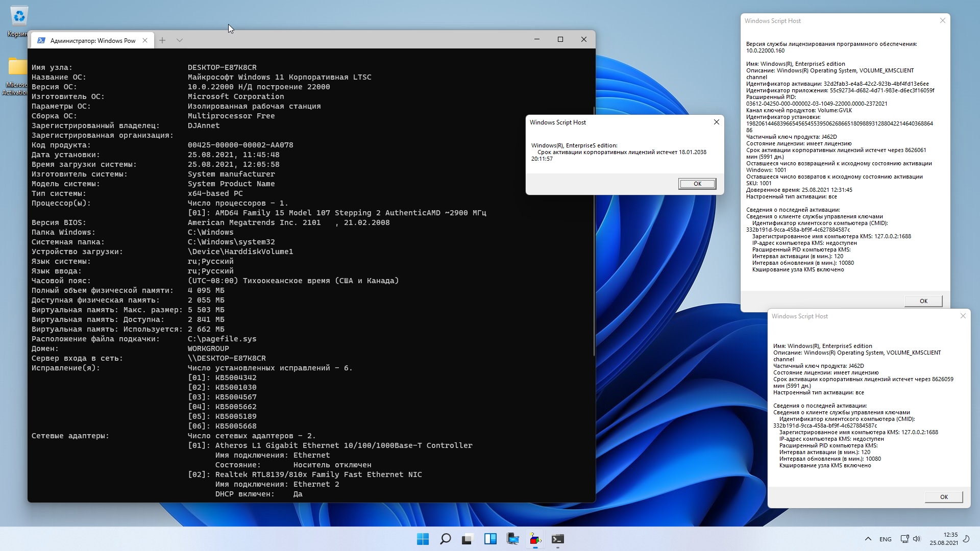Open the terminal new-tab profile dropdown
Screen dimensions: 980x551
point(180,40)
